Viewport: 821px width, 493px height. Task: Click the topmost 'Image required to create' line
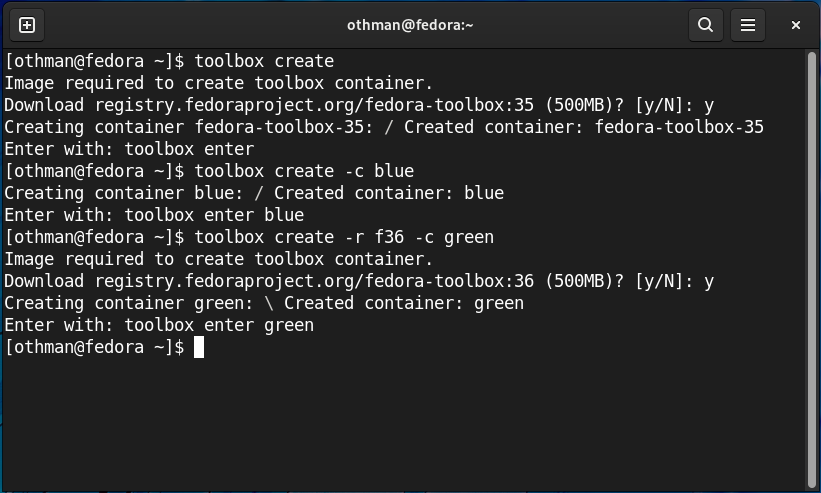click(219, 83)
